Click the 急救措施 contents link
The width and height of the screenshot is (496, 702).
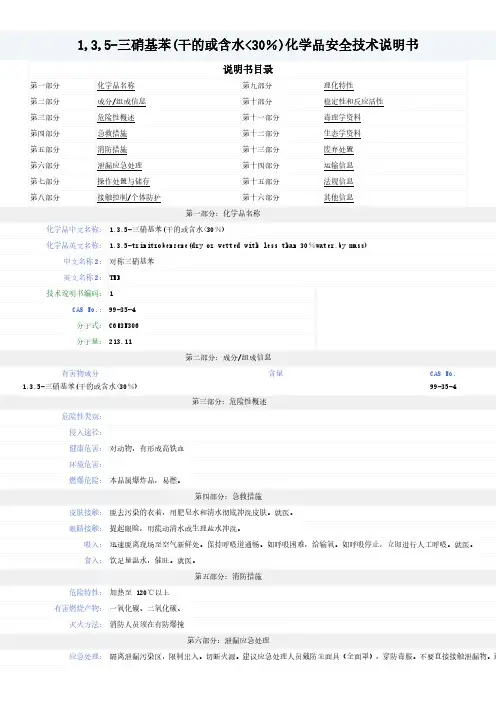112,133
